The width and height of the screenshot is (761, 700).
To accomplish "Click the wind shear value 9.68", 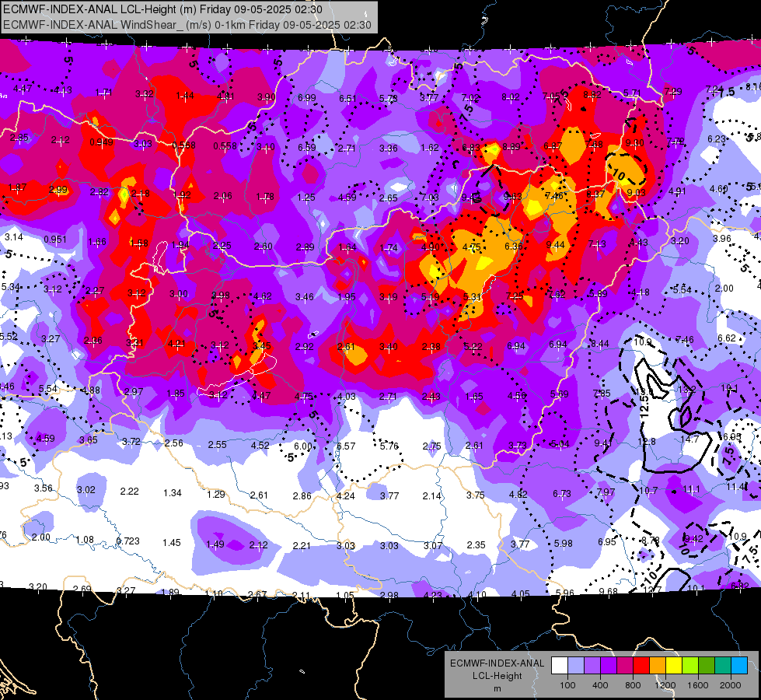I will coord(608,591).
